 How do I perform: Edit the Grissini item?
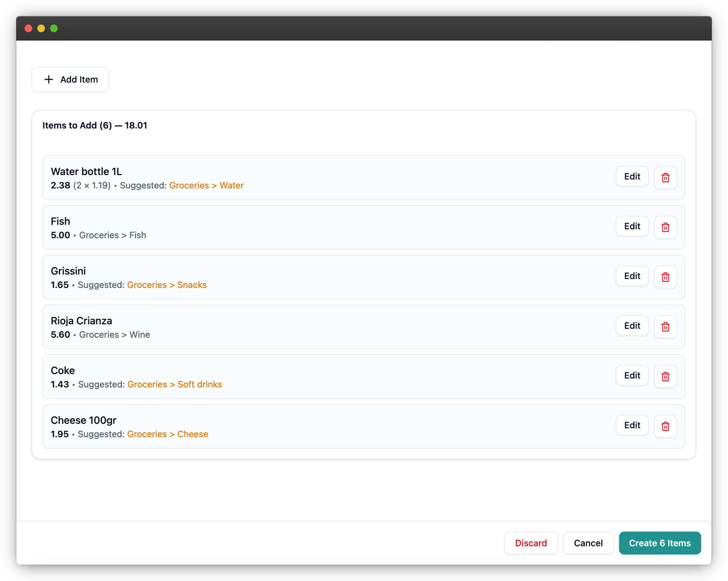(x=632, y=276)
